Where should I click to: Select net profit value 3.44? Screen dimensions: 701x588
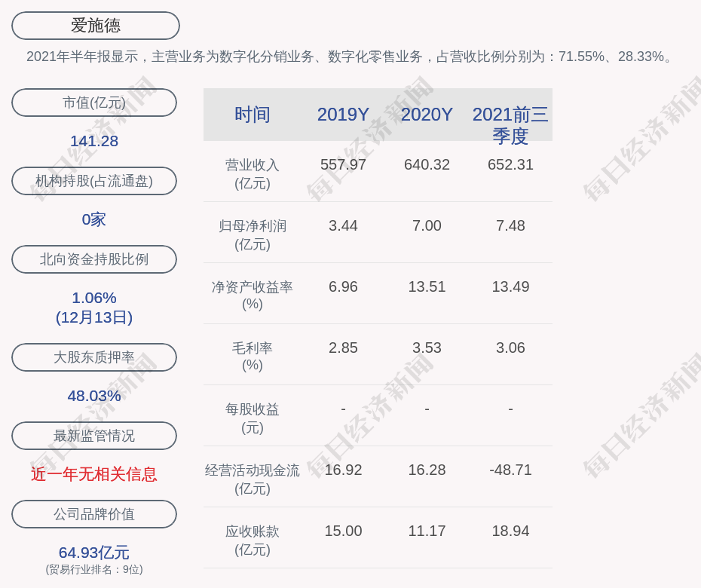[343, 226]
